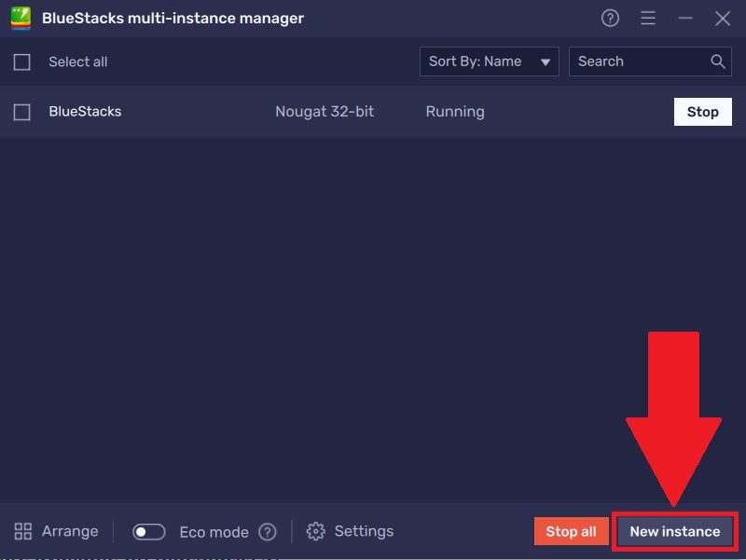Create a New instance
Viewport: 746px width, 560px height.
(x=675, y=531)
